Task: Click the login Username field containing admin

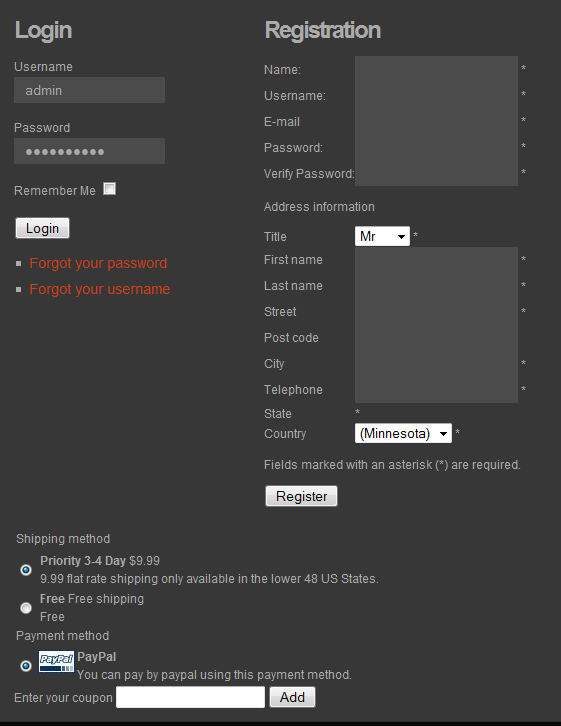Action: click(89, 90)
